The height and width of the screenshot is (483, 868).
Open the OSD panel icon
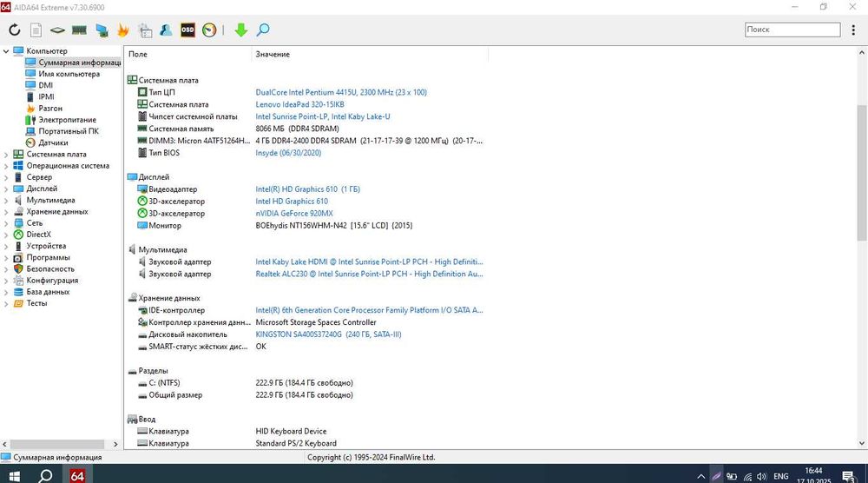click(187, 30)
